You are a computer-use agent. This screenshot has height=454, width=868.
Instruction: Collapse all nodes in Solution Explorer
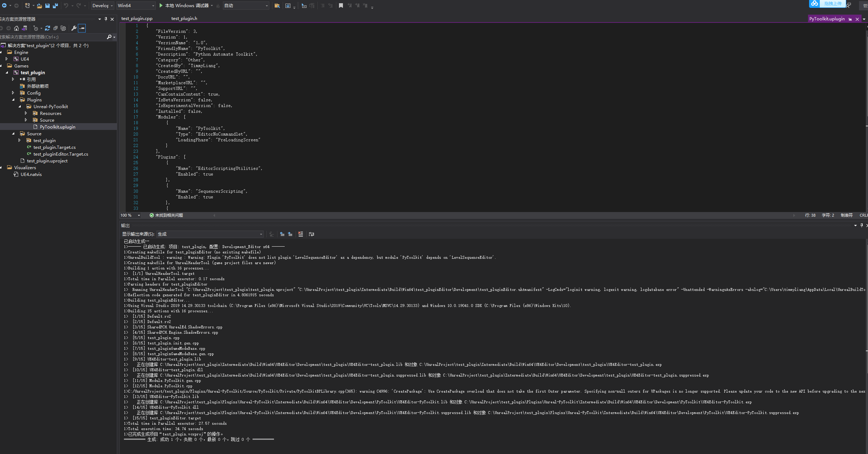pos(55,28)
